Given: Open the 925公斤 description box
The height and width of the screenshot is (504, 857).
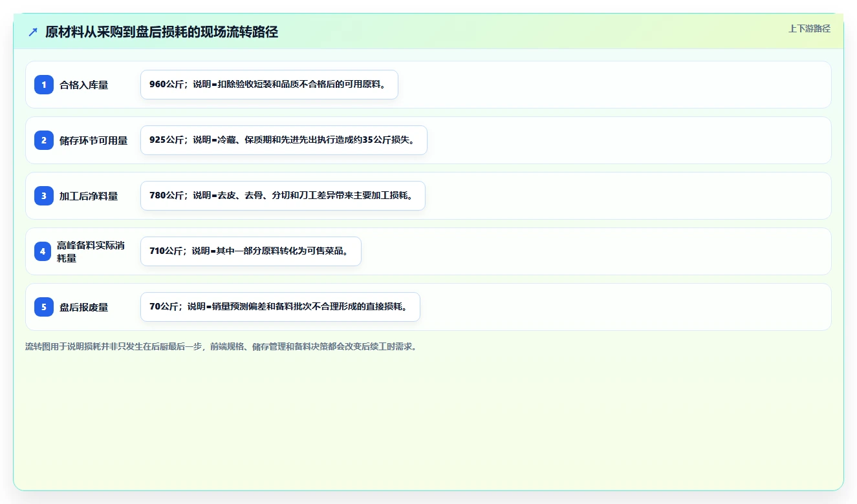Looking at the screenshot, I should pyautogui.click(x=284, y=140).
